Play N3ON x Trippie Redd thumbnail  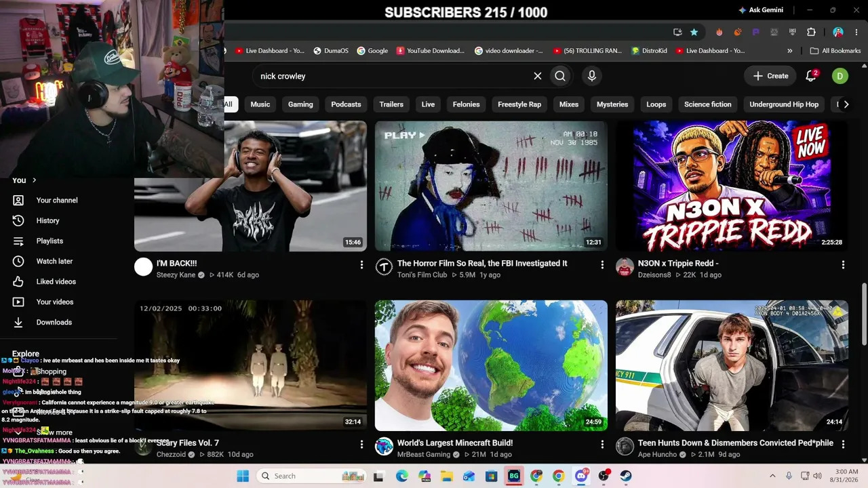coord(732,186)
